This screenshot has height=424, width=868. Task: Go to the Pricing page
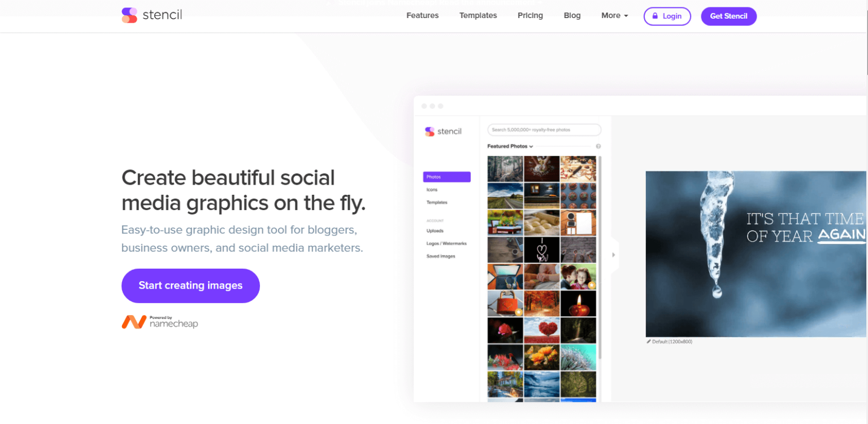coord(530,15)
